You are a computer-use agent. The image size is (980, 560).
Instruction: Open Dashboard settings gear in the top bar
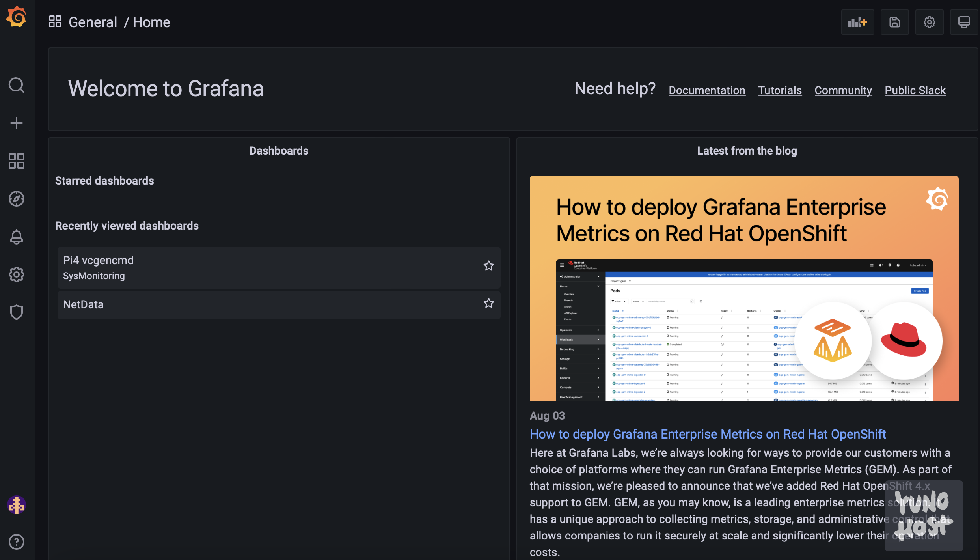coord(930,22)
